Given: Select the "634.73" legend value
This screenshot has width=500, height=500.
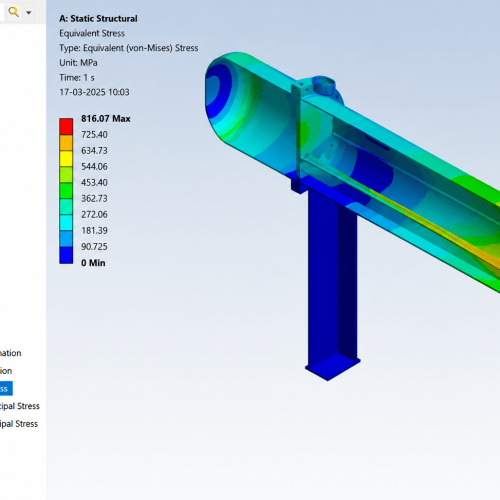Looking at the screenshot, I should (94, 151).
